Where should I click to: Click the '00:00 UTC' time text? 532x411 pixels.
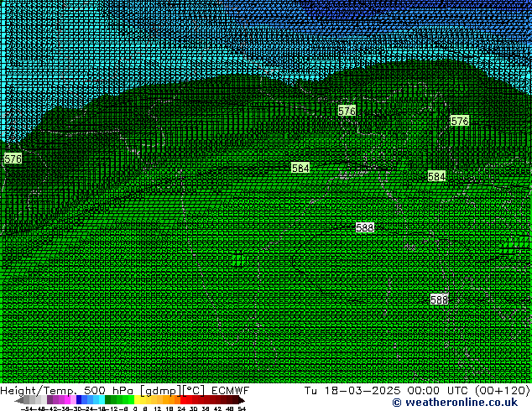click(x=440, y=390)
